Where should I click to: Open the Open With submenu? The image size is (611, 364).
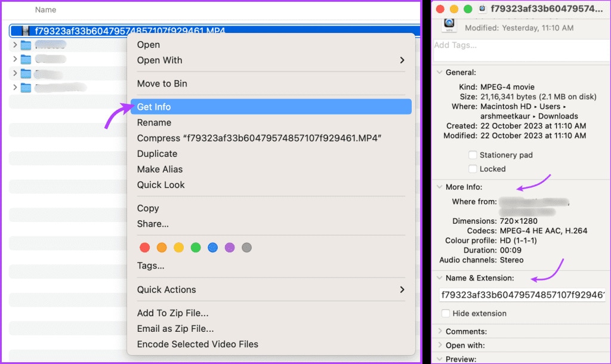[x=271, y=60]
